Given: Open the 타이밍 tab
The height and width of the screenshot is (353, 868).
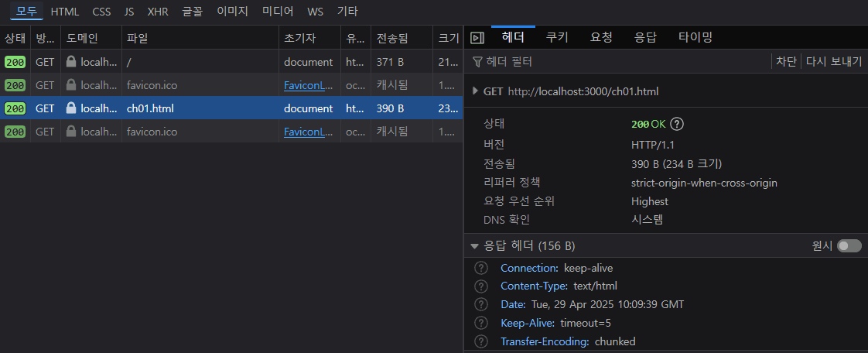Looking at the screenshot, I should [695, 37].
